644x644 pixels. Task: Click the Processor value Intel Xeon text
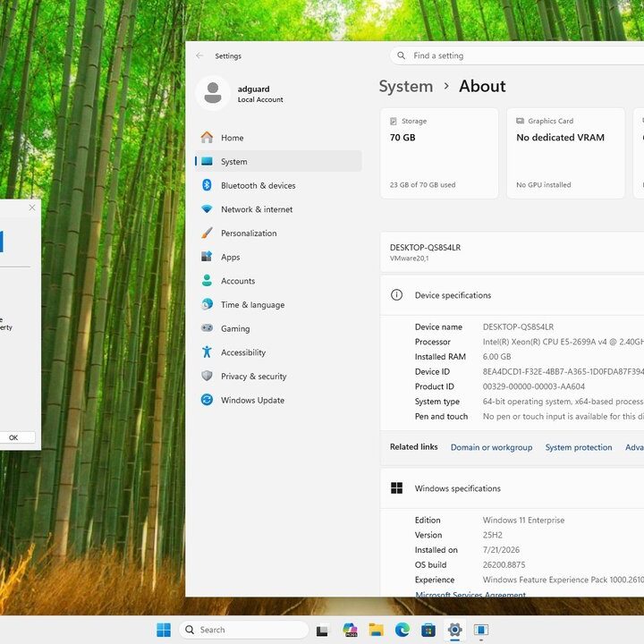563,342
